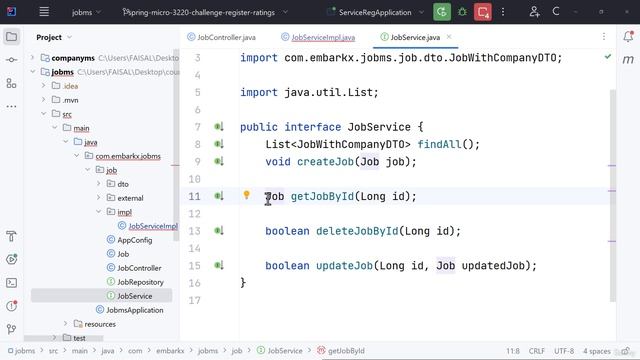Click JobService breadcrumb in status bar
Image resolution: width=640 pixels, height=360 pixels.
(x=280, y=351)
